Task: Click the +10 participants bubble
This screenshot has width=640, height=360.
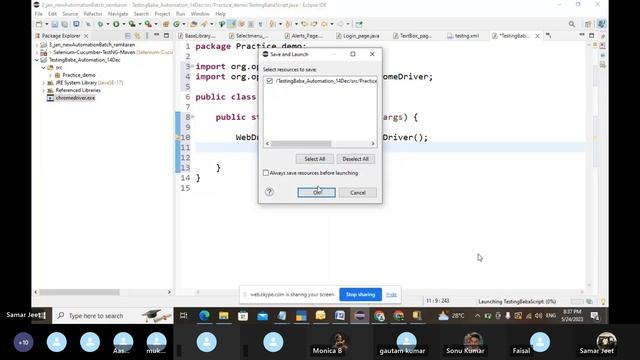Action: pyautogui.click(x=24, y=342)
